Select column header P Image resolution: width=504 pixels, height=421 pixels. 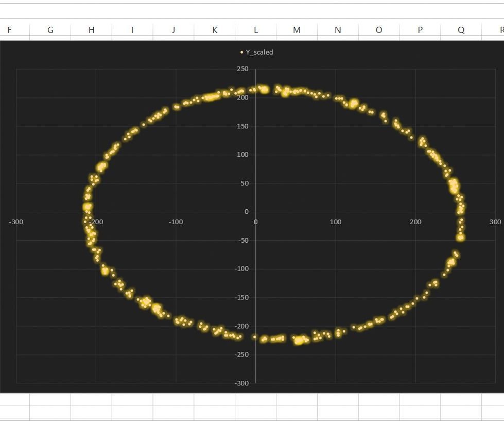pos(420,29)
